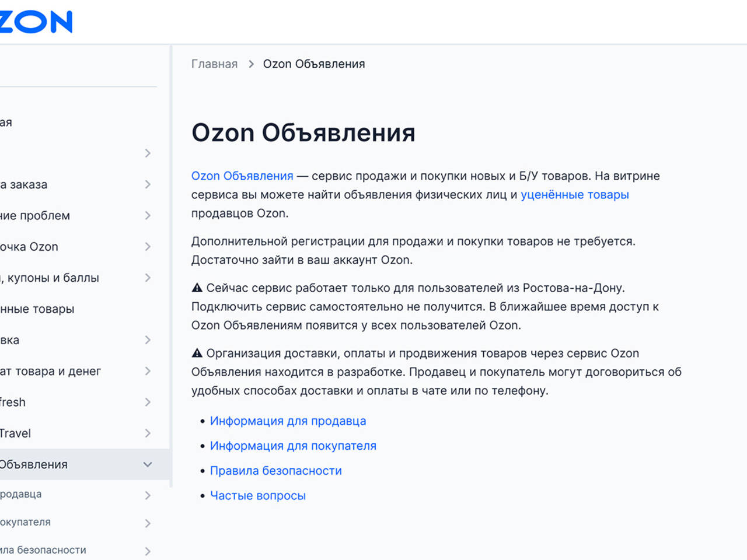Select 'нные товары' item in sidebar menu

(x=37, y=309)
